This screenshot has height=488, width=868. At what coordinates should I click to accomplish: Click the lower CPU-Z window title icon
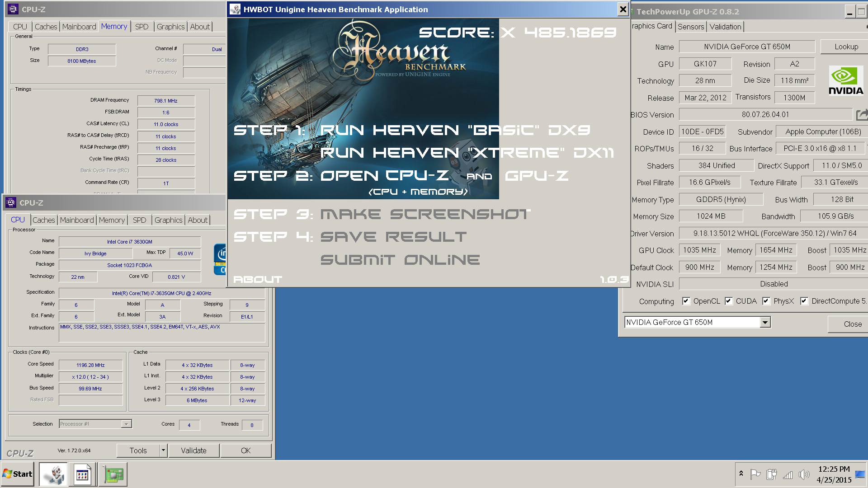pyautogui.click(x=10, y=202)
